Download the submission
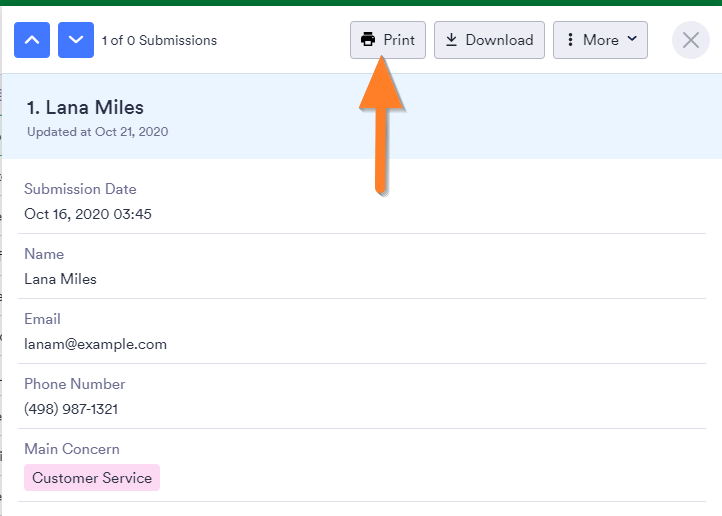This screenshot has width=722, height=516. pos(489,40)
